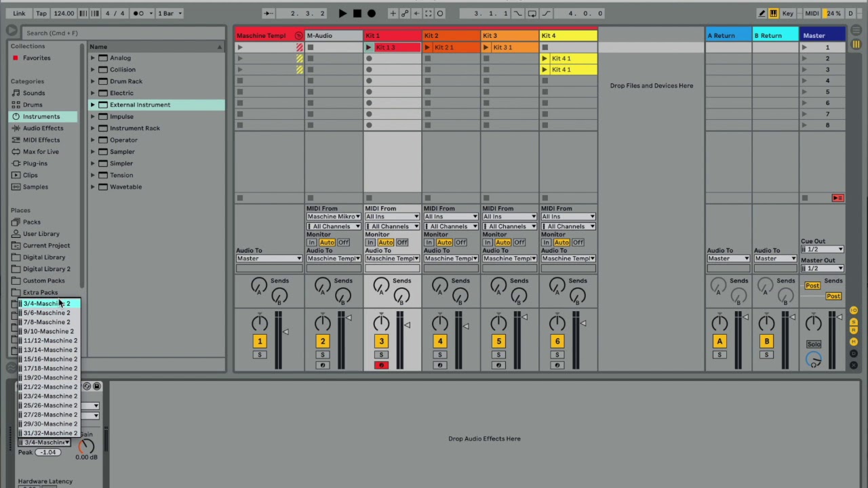Screen dimensions: 868x488
Task: Click the Automation Arm icon
Action: point(404,14)
